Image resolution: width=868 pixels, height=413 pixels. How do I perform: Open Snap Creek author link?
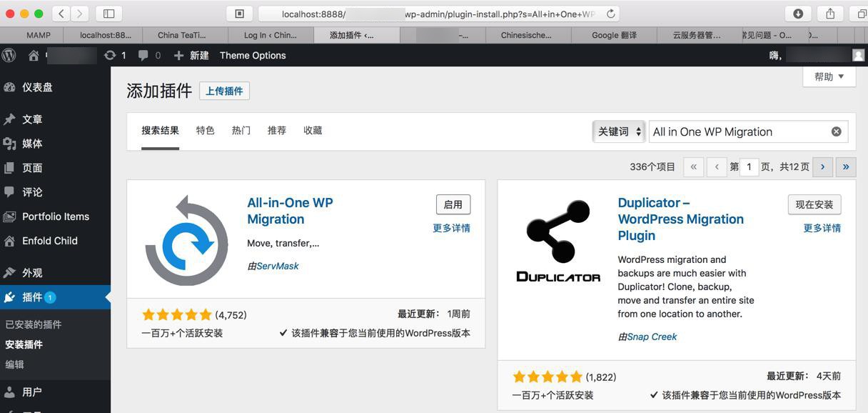652,337
